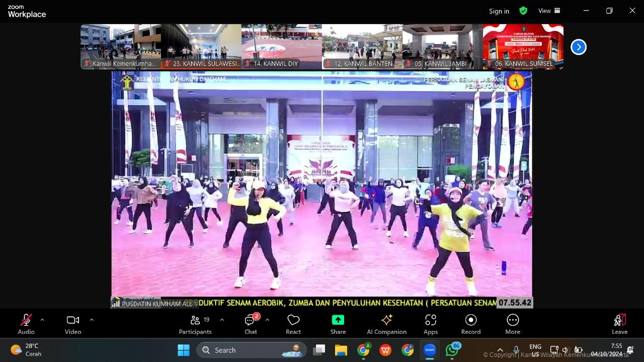This screenshot has width=644, height=362.
Task: Select the 14. KANWIL DIY thumbnail
Action: point(282,47)
